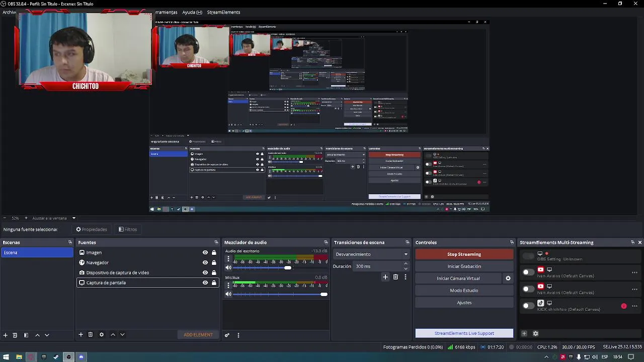This screenshot has height=362, width=644.
Task: Open more options for KICK chichitoo destination
Action: click(634, 306)
